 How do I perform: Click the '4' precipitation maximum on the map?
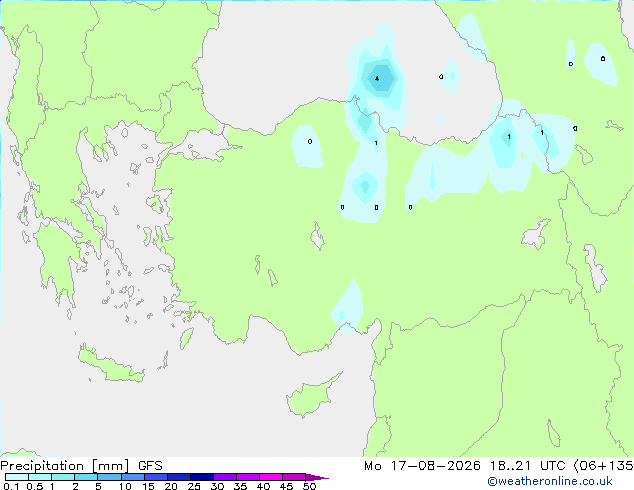(377, 78)
